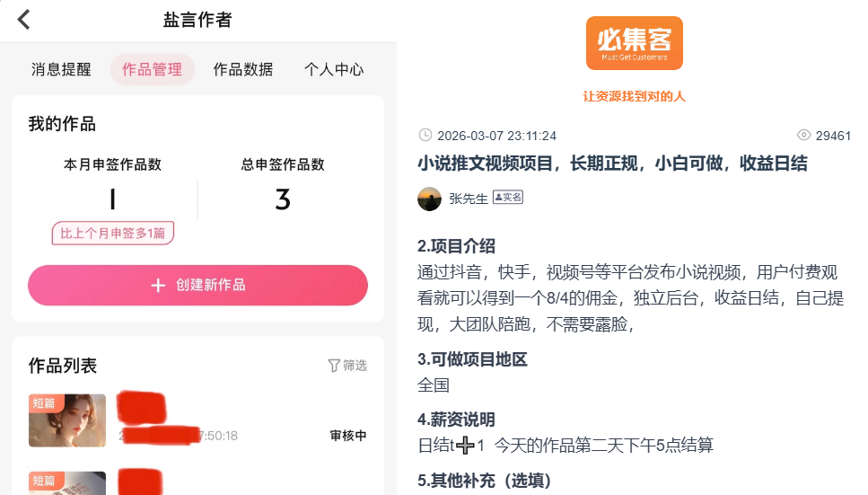Open the second 短篇 work thumbnail
Image resolution: width=868 pixels, height=495 pixels.
coord(67,482)
